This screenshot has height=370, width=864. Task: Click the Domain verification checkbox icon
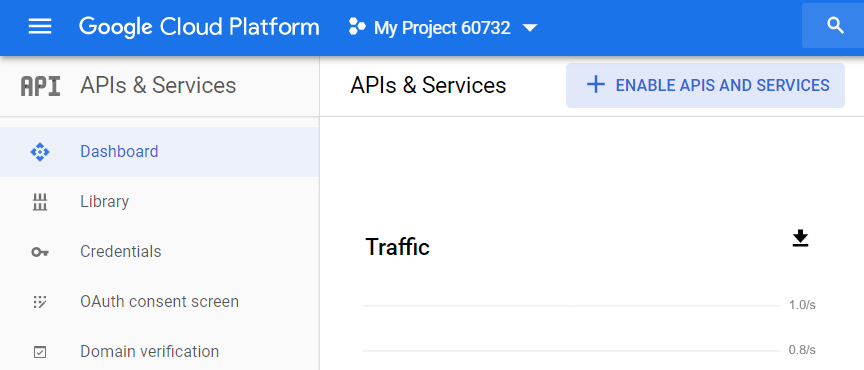(40, 352)
